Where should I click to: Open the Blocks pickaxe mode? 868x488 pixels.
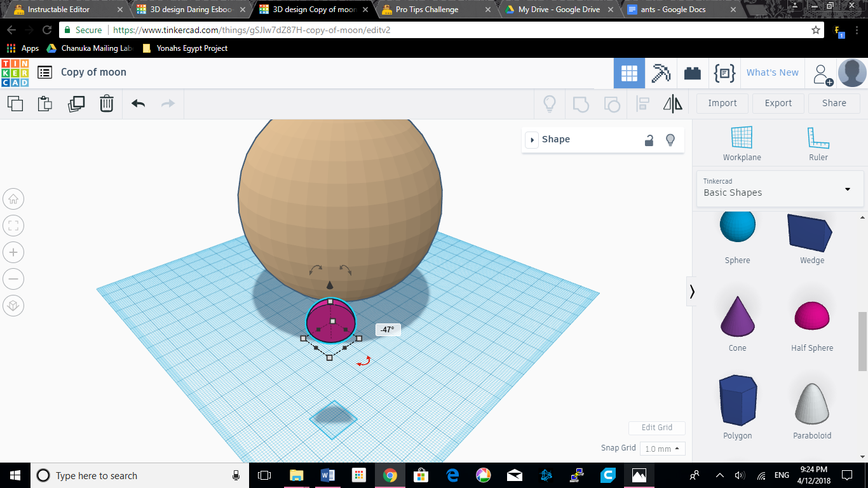(661, 73)
